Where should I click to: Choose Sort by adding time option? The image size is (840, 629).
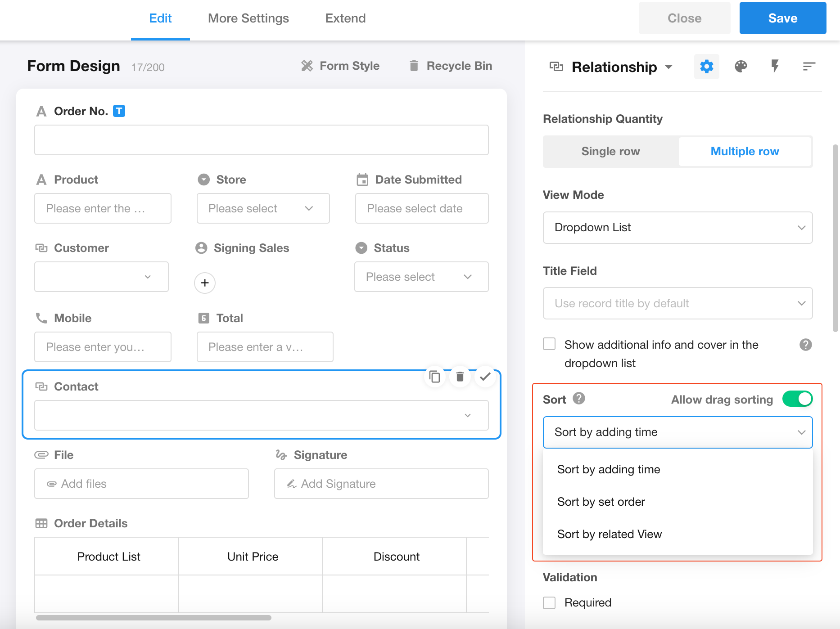click(x=677, y=469)
